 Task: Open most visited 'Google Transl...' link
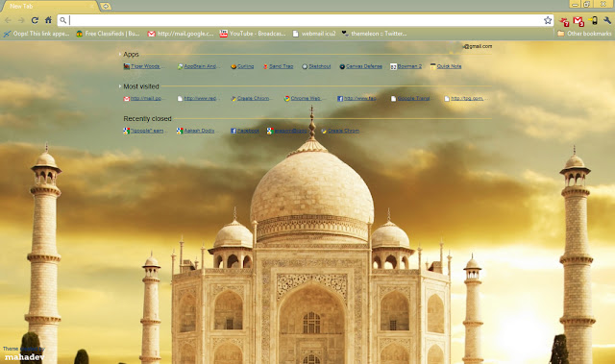[410, 98]
